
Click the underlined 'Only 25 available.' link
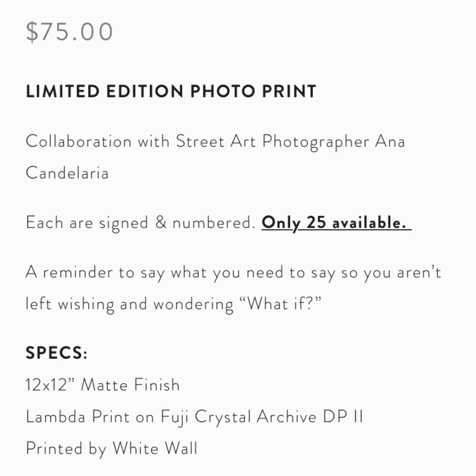[336, 223]
